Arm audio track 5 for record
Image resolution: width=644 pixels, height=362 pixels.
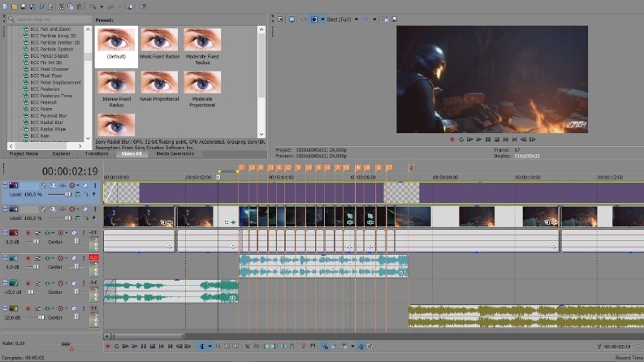28,233
